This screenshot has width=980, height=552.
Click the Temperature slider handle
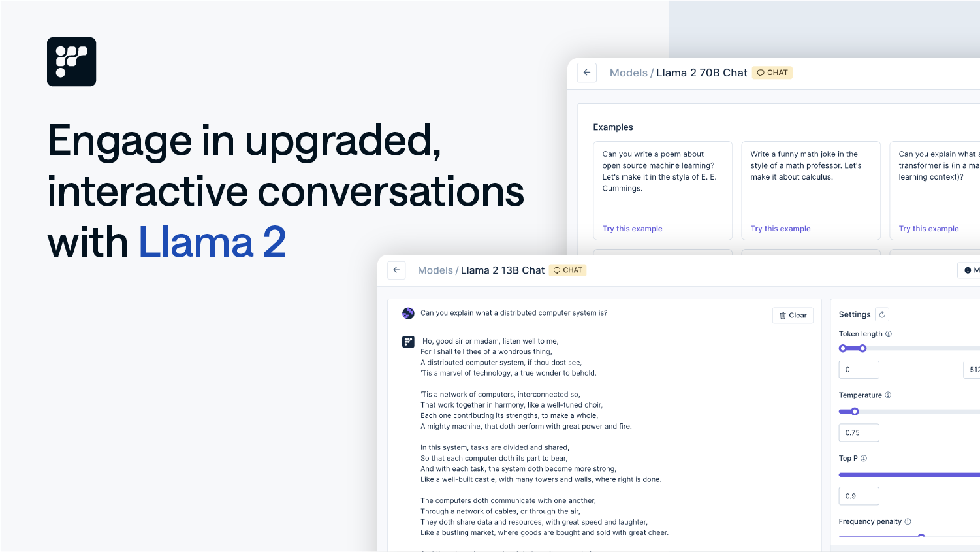[855, 412]
